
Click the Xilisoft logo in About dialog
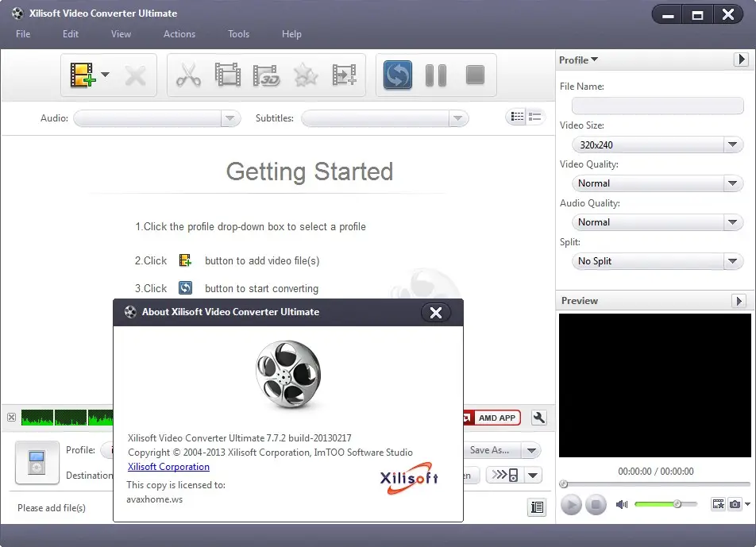tap(409, 478)
